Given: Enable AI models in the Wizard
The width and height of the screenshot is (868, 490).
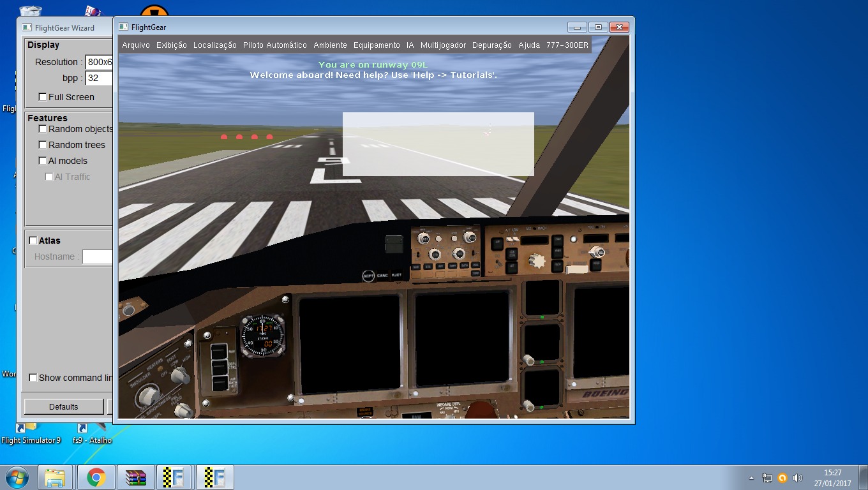Looking at the screenshot, I should 43,161.
